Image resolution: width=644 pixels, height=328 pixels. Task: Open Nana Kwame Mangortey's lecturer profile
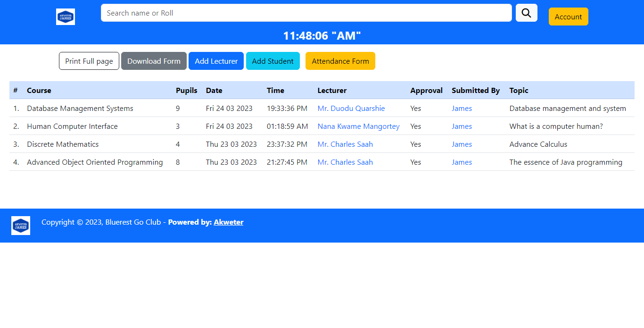358,126
